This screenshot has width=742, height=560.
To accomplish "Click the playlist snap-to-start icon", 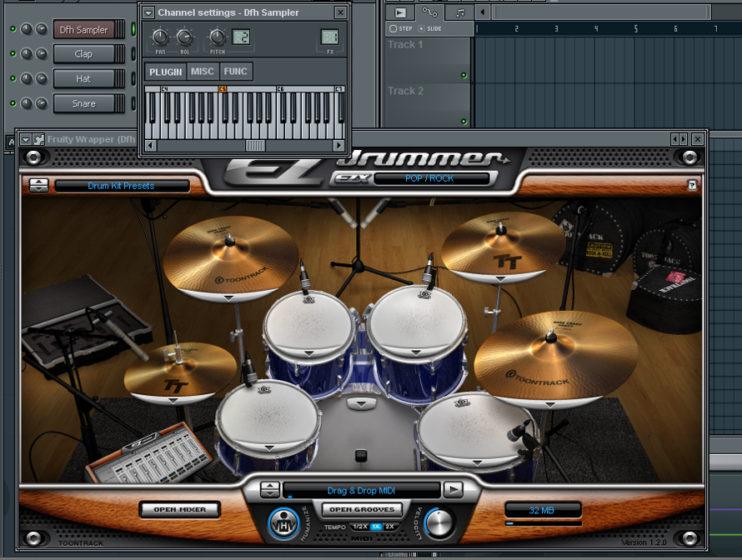I will click(400, 12).
